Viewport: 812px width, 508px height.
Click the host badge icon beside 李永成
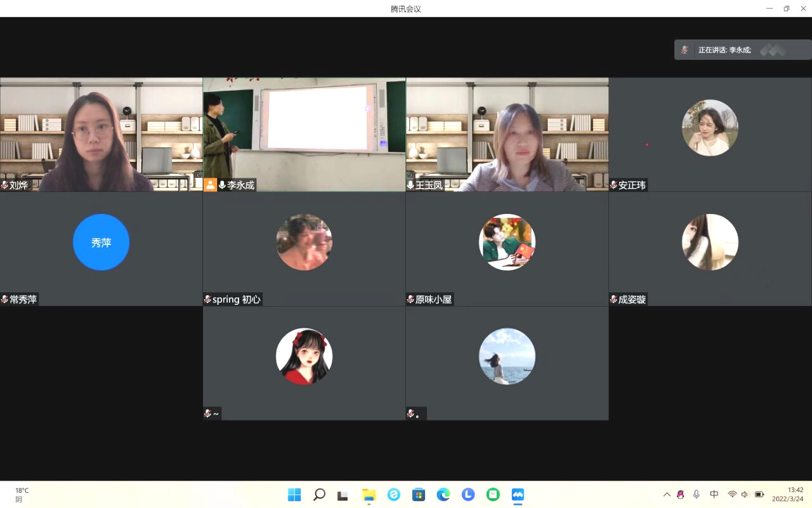click(210, 185)
